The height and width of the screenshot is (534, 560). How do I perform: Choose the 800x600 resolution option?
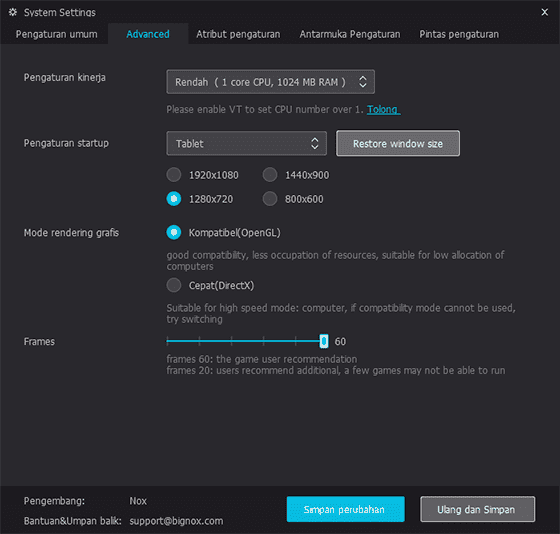[270, 199]
